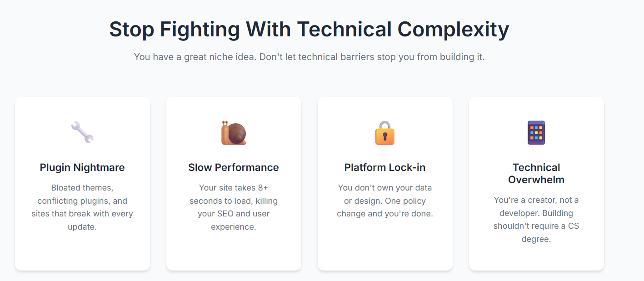Click the Technical Overwhelm heading
This screenshot has height=281, width=644.
[536, 173]
